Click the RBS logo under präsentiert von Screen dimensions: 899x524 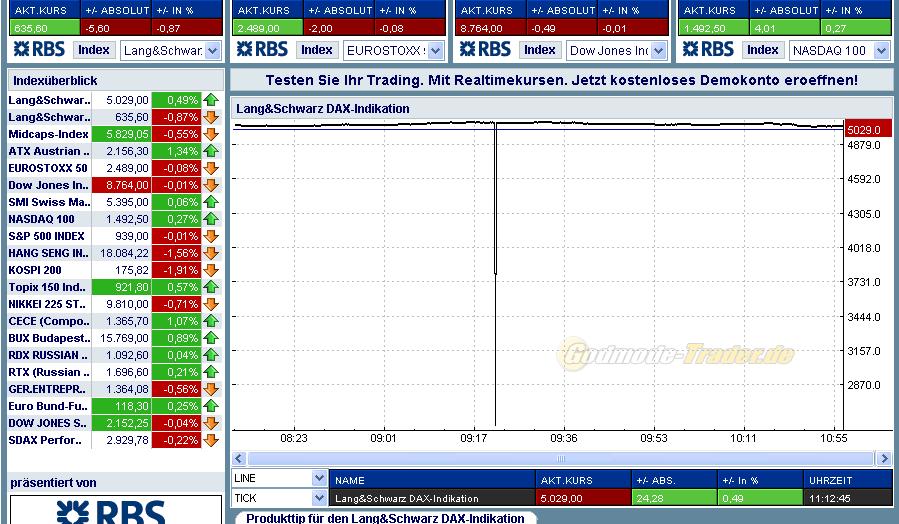coord(111,511)
